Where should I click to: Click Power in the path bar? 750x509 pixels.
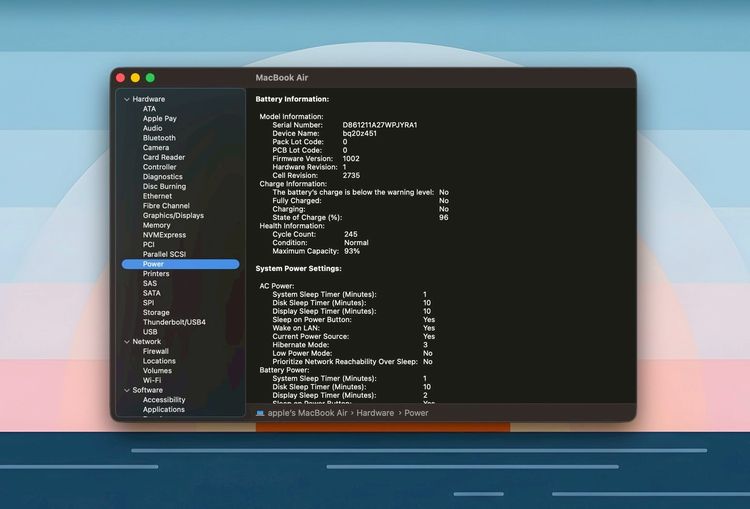tap(416, 412)
